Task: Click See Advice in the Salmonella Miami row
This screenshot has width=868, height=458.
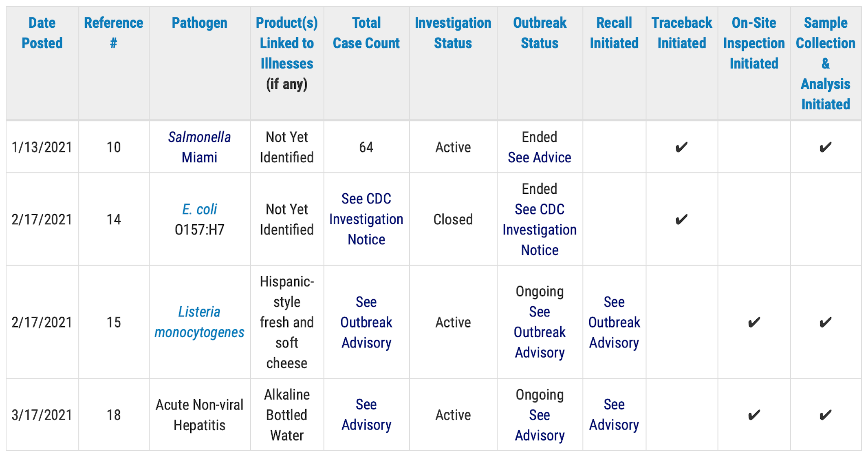Action: coord(539,157)
